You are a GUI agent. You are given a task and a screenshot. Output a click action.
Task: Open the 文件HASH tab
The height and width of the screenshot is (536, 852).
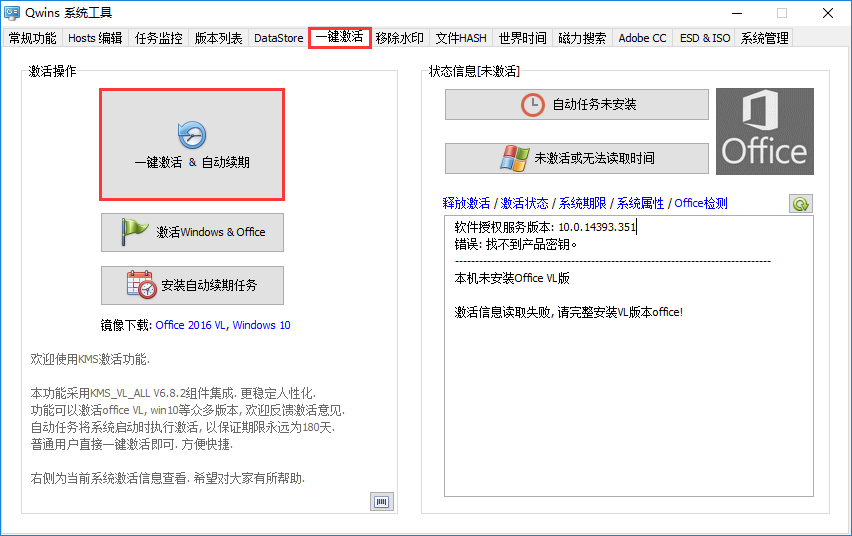click(x=461, y=38)
